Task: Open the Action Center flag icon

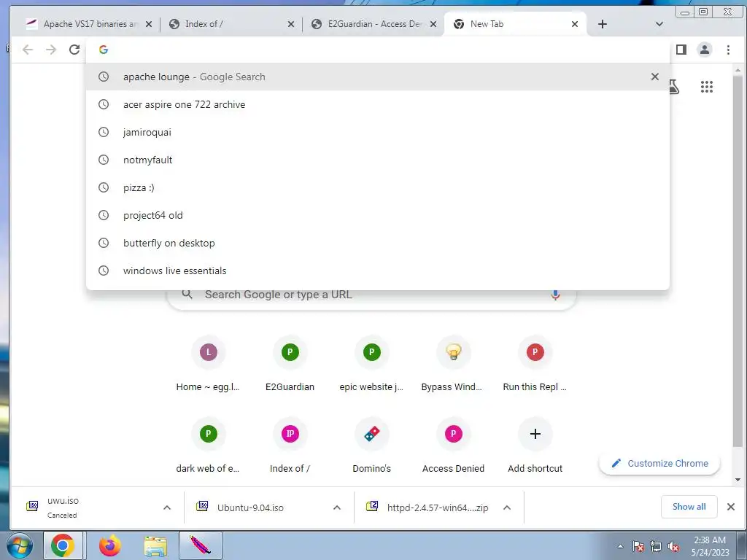Action: pyautogui.click(x=638, y=546)
